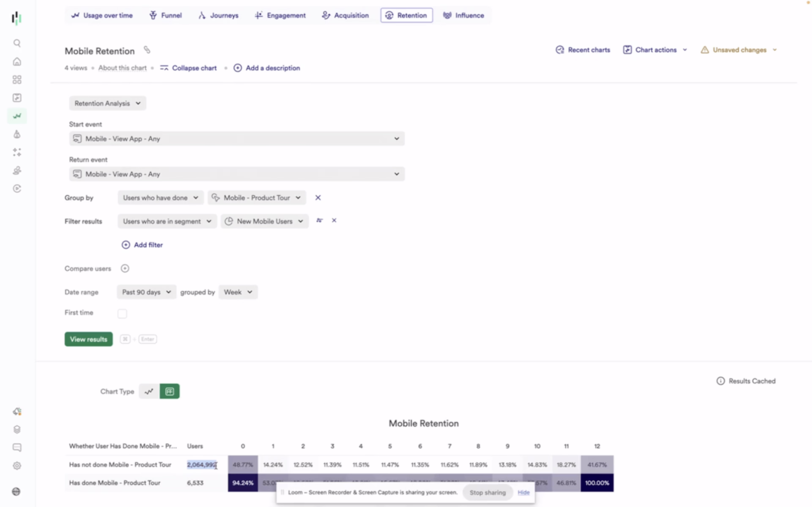Switch chart type to line graph
812x507 pixels.
(x=149, y=391)
